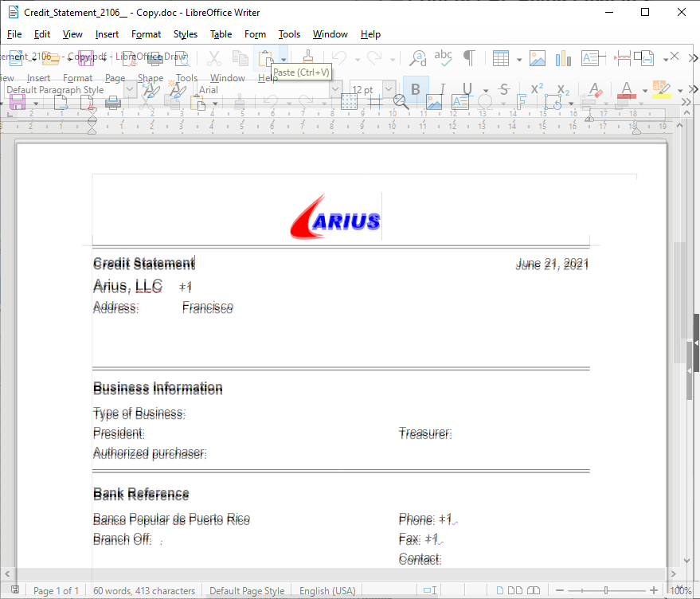Image resolution: width=700 pixels, height=599 pixels.
Task: Open the Tools menu
Action: [x=288, y=34]
